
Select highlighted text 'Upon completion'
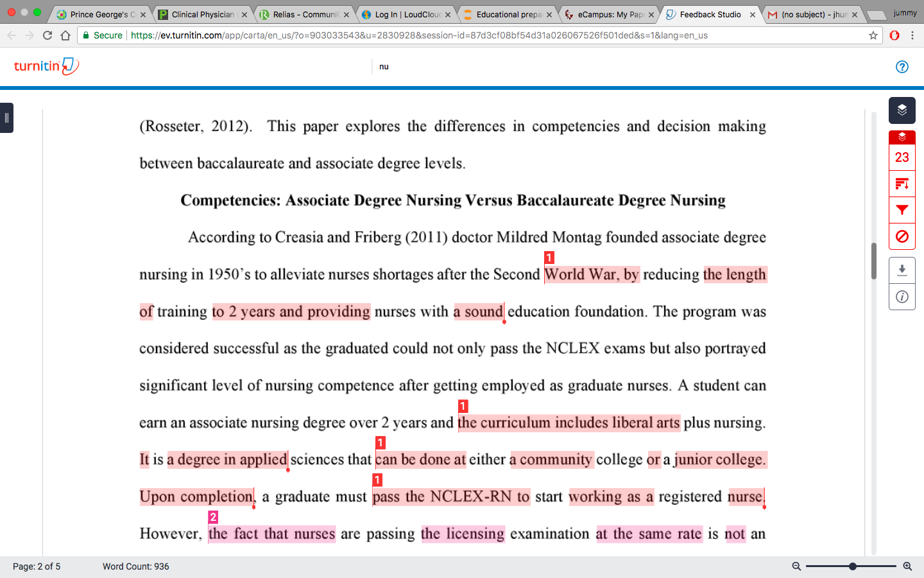tap(196, 497)
